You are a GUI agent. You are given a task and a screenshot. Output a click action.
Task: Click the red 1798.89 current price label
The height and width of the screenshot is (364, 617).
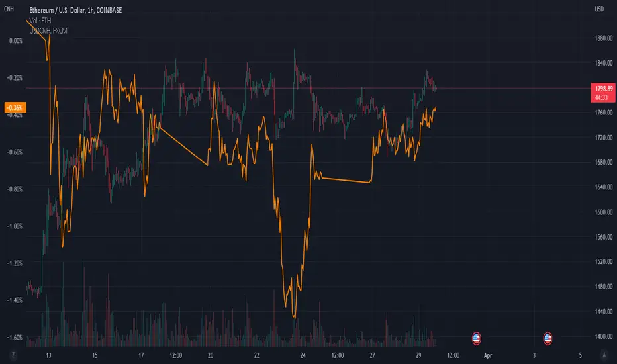(x=603, y=89)
